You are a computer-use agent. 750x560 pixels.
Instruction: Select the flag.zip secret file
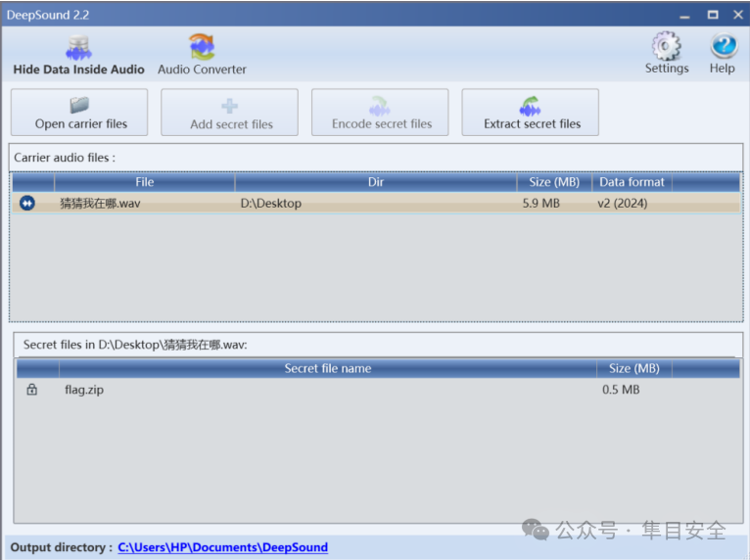pyautogui.click(x=84, y=390)
